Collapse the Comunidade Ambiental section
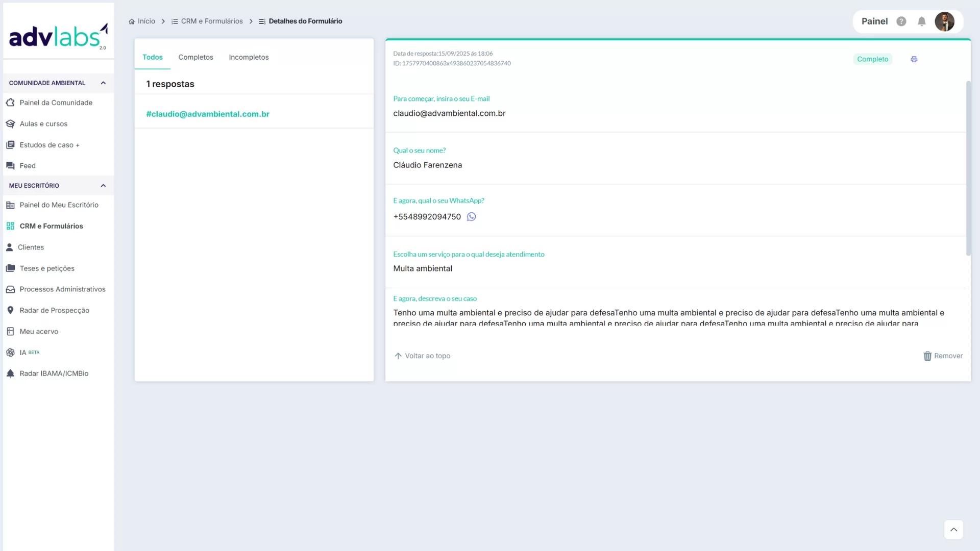980x551 pixels. coord(103,83)
